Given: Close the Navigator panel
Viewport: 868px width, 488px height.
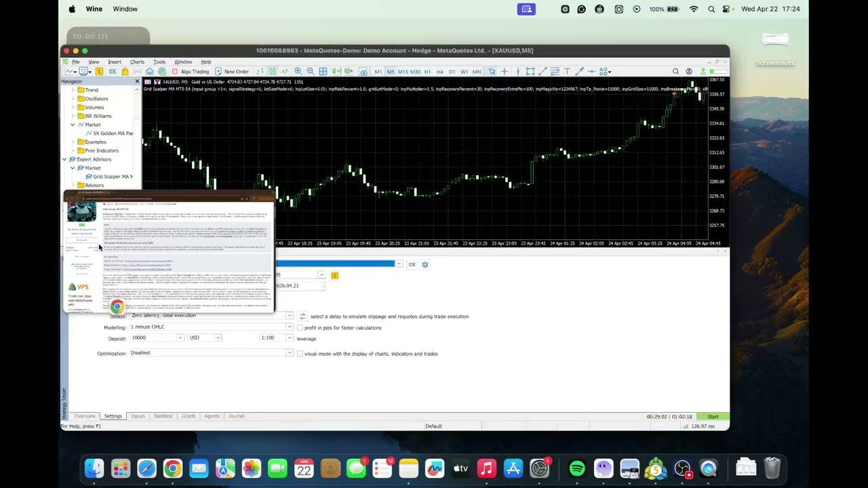Looking at the screenshot, I should coord(136,81).
